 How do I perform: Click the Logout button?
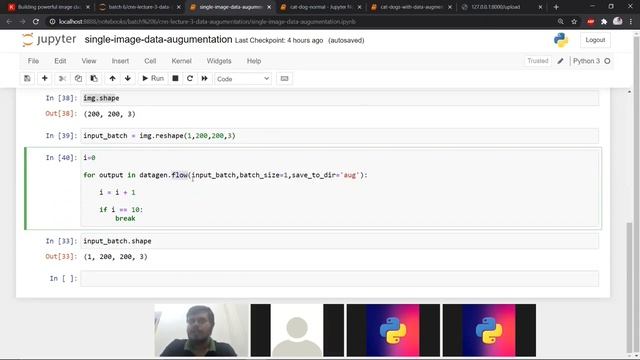click(x=595, y=40)
